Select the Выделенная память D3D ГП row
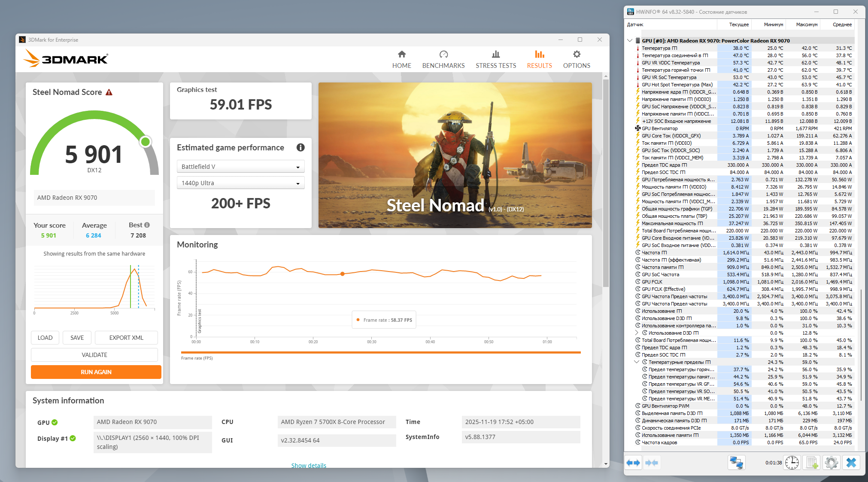The height and width of the screenshot is (482, 868). pyautogui.click(x=745, y=413)
